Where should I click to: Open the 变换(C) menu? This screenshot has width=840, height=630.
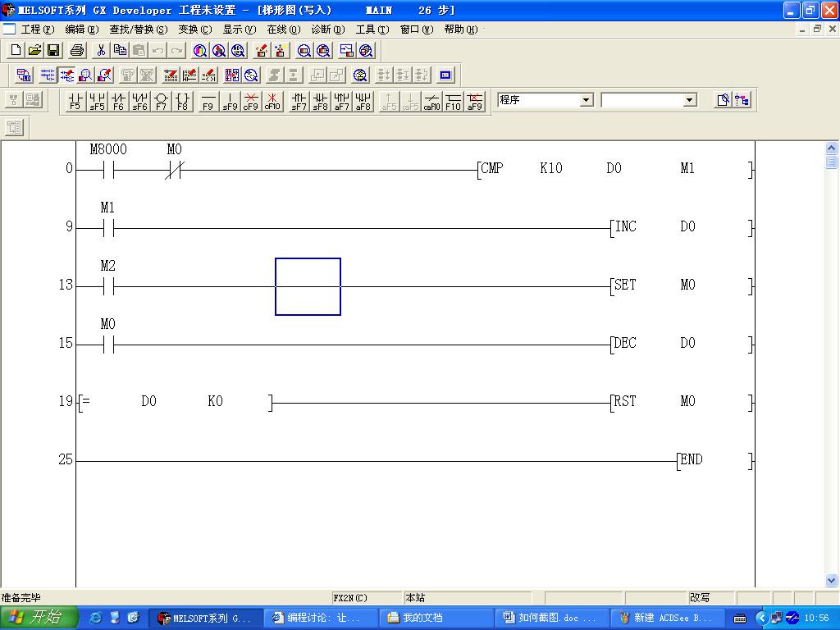tap(194, 30)
